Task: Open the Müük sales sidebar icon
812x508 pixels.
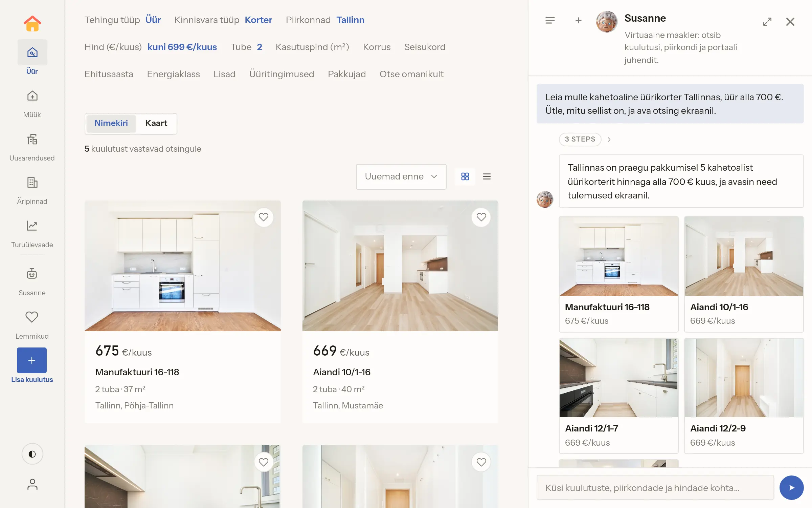Action: [x=32, y=96]
